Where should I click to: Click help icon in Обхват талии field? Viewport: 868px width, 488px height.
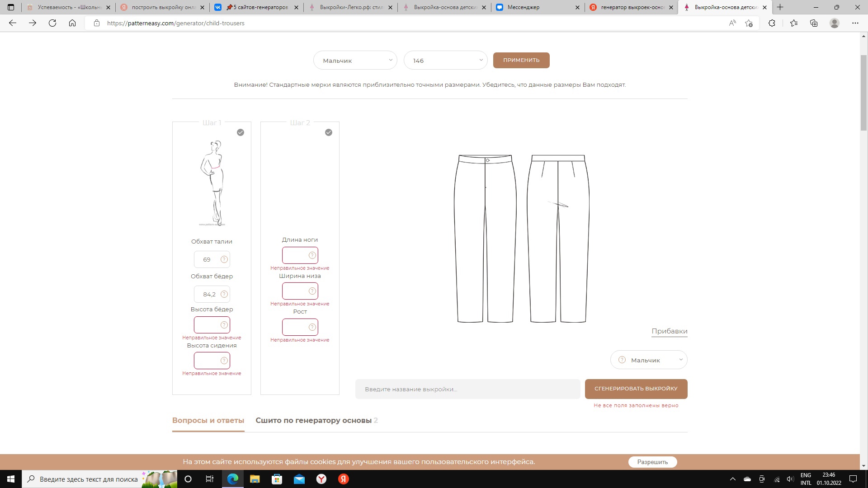pos(224,259)
